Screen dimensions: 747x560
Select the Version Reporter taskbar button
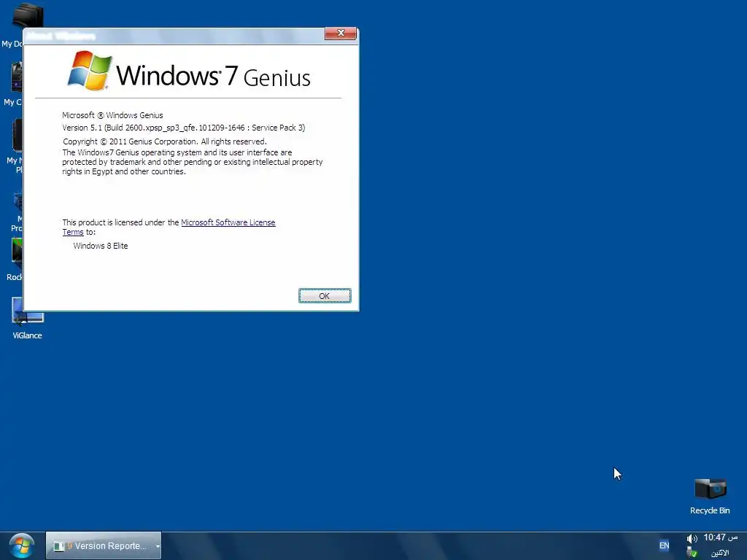[x=104, y=545]
